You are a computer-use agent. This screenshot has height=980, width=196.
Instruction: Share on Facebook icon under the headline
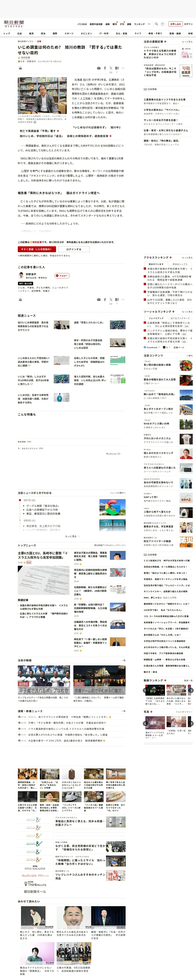105,68
